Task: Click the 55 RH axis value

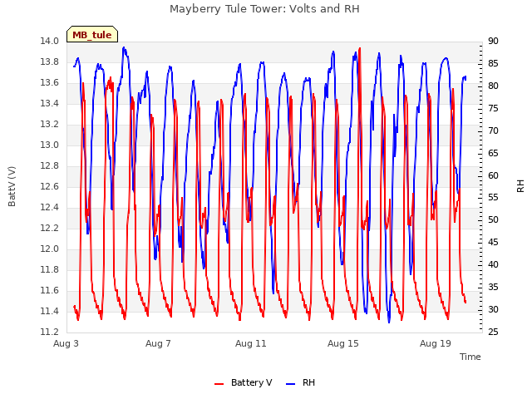Action: [x=493, y=198]
